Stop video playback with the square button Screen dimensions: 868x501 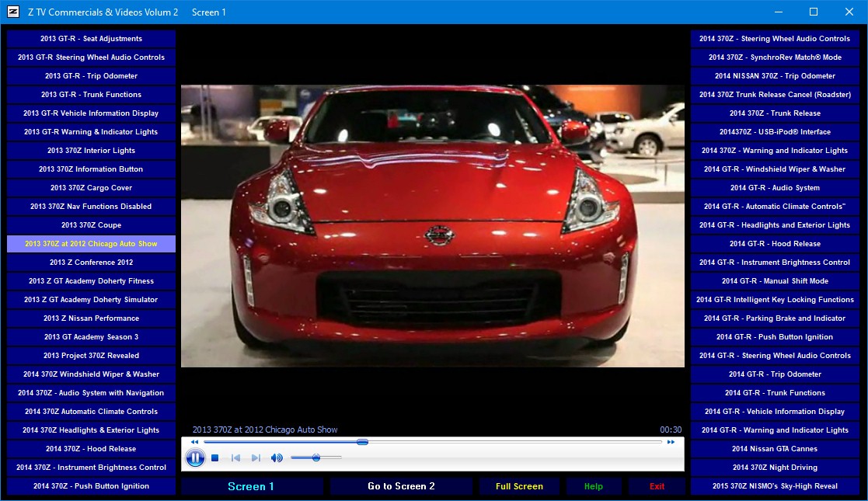214,458
